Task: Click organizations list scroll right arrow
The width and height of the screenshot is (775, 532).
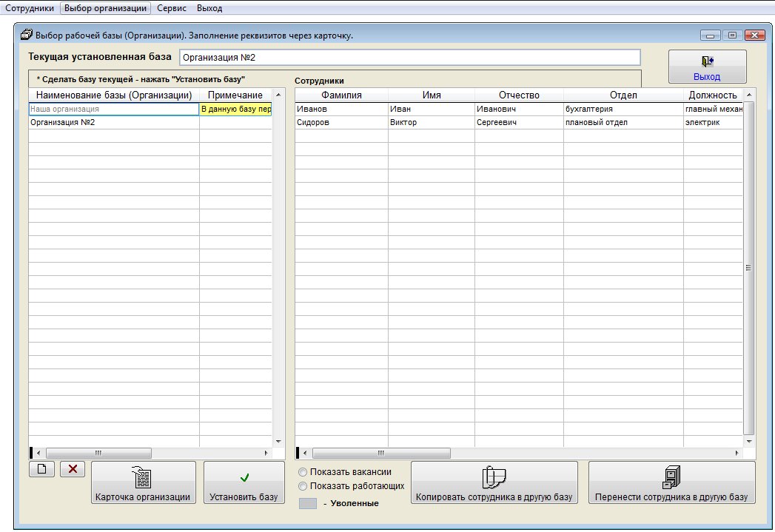Action: tap(266, 453)
